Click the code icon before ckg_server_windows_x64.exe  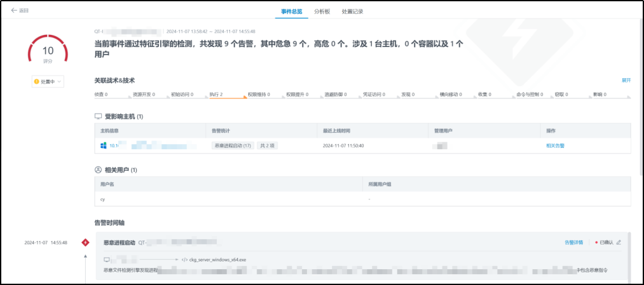pos(184,260)
